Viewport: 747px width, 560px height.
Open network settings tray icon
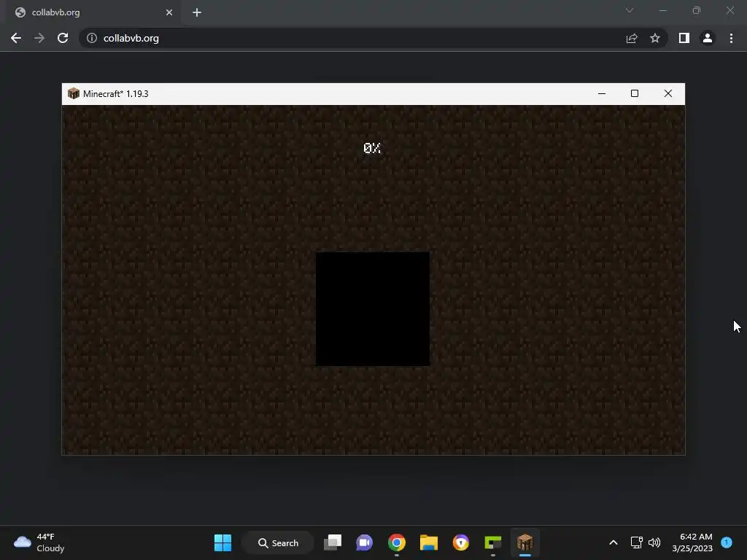[x=636, y=542]
